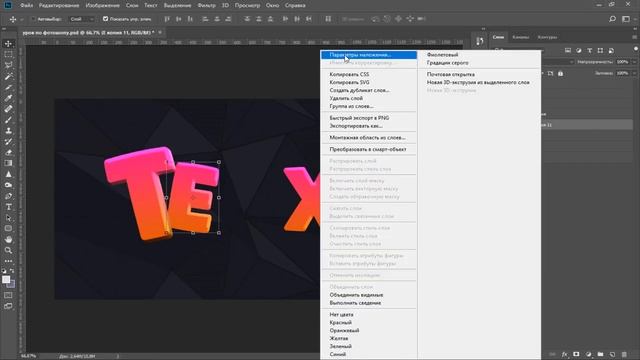Open the Редактирование menu
Image resolution: width=640 pixels, height=360 pixels.
point(59,5)
